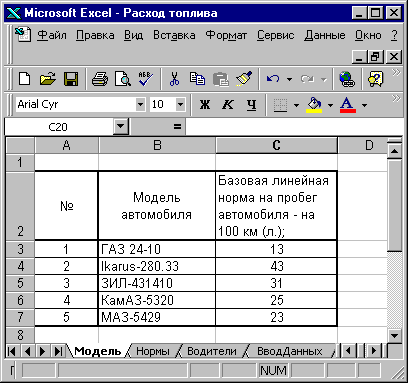The image size is (411, 387).
Task: Click the vertical scrollbar down arrow
Action: click(394, 336)
